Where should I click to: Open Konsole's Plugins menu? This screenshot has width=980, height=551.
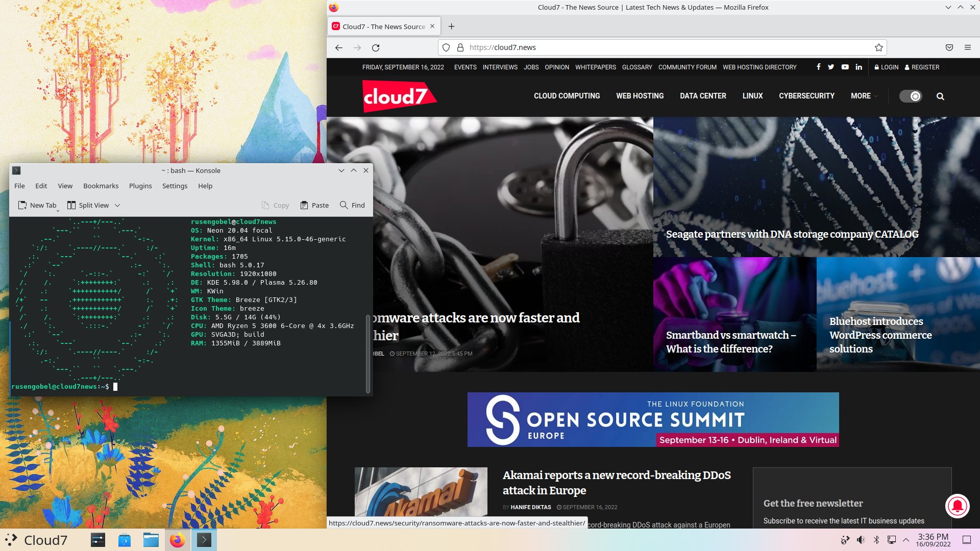[140, 186]
